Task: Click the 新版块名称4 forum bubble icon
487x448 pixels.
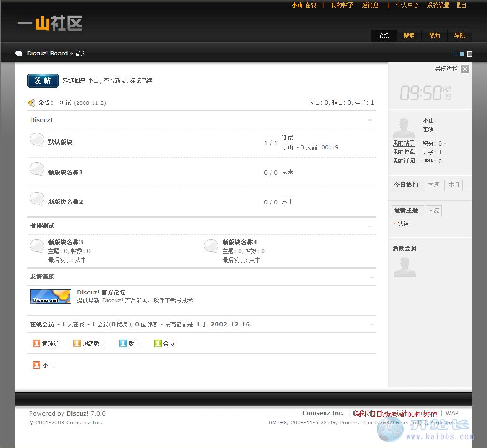Action: [x=211, y=246]
